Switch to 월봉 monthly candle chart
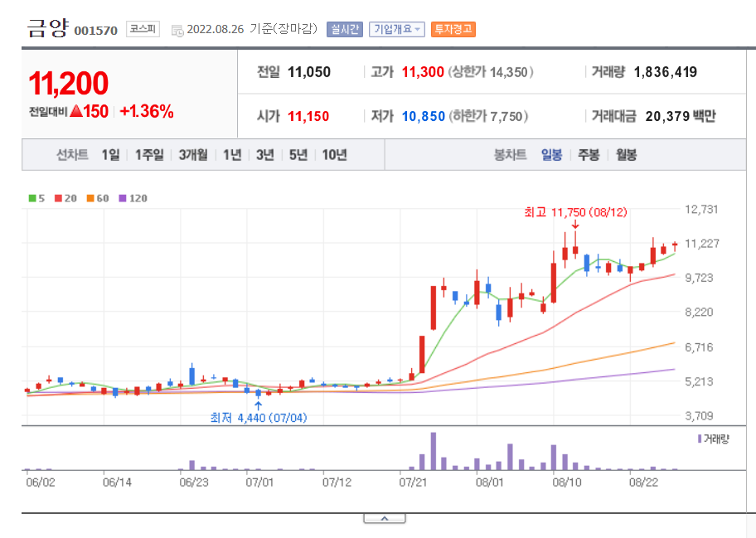756x538 pixels. click(x=626, y=155)
